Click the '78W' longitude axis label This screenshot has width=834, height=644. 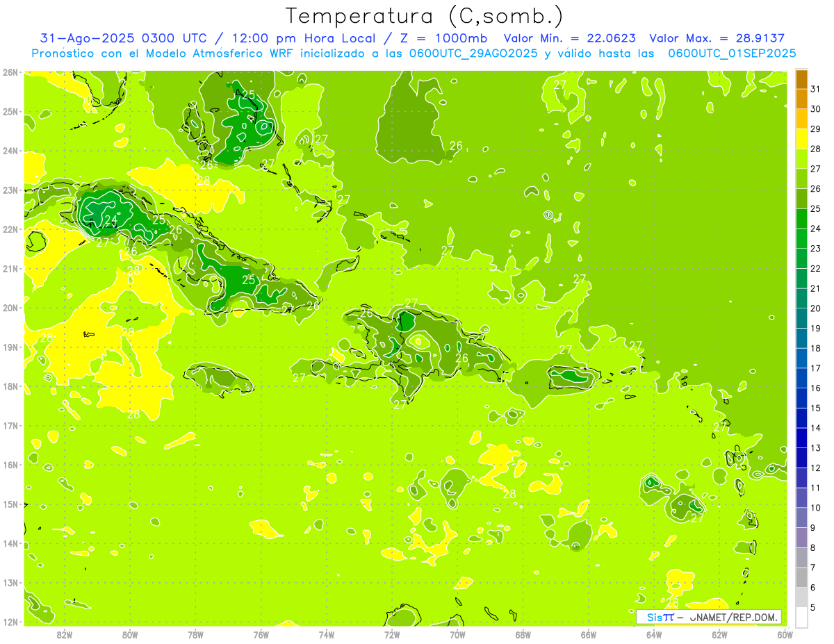[x=195, y=634]
